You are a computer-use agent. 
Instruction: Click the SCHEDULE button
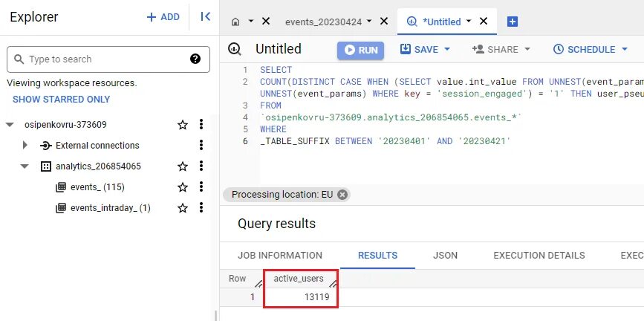[584, 49]
